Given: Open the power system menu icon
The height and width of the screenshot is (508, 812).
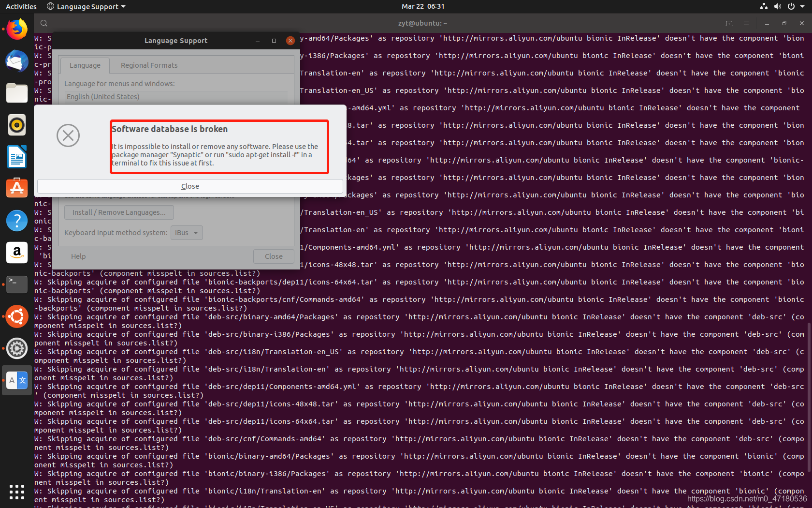Looking at the screenshot, I should coord(791,6).
